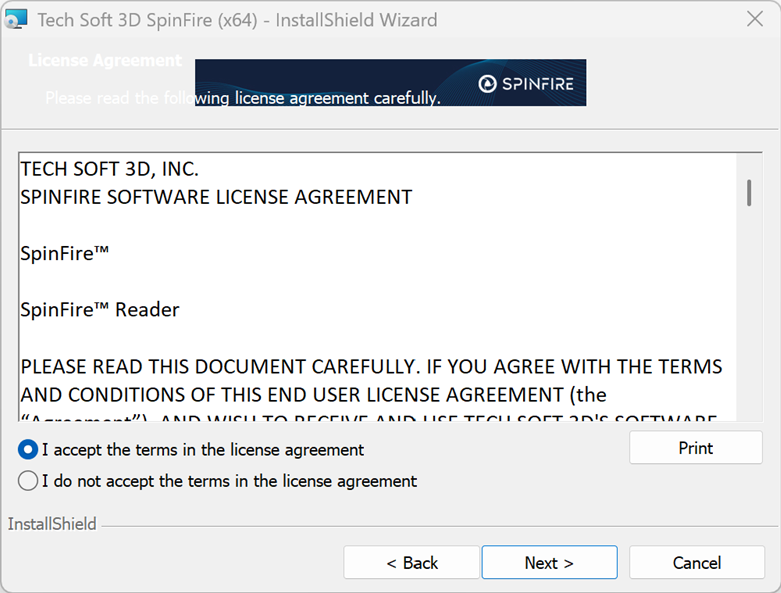Print the license agreement
Screen dimensions: 781x593
[695, 448]
